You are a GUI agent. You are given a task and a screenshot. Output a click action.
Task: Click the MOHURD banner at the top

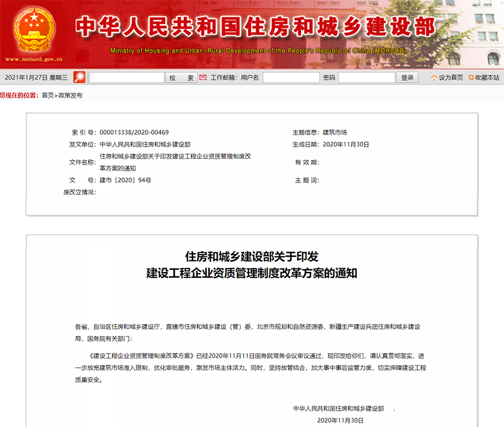tap(252, 34)
